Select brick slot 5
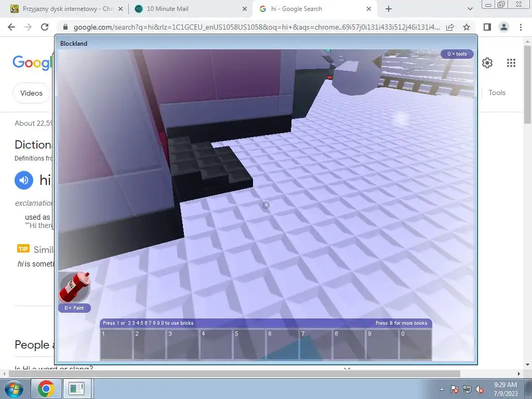532x399 pixels. pyautogui.click(x=249, y=344)
